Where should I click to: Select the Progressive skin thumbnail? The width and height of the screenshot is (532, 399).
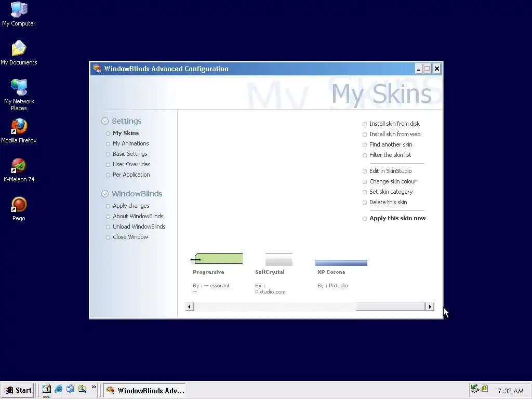[217, 259]
